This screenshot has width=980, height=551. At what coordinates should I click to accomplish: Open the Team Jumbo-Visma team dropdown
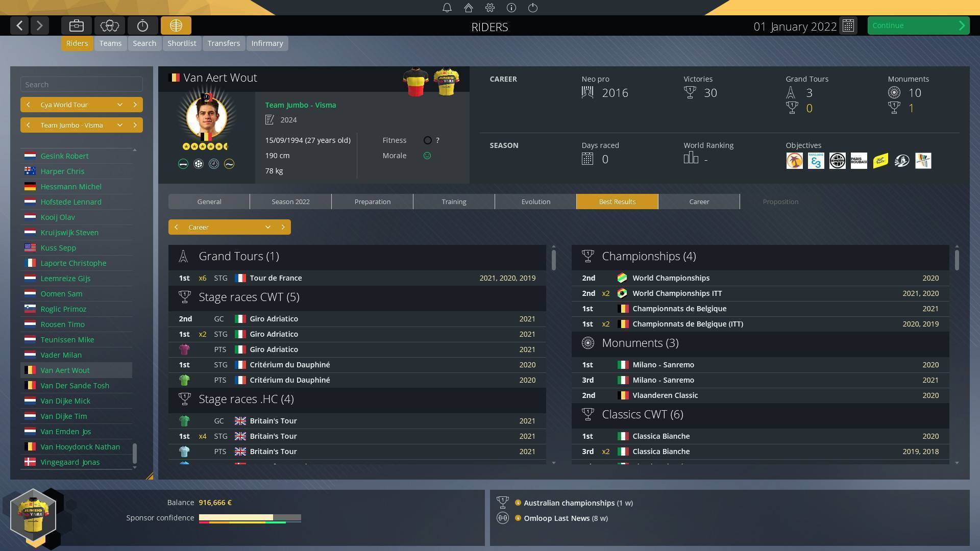(x=119, y=124)
